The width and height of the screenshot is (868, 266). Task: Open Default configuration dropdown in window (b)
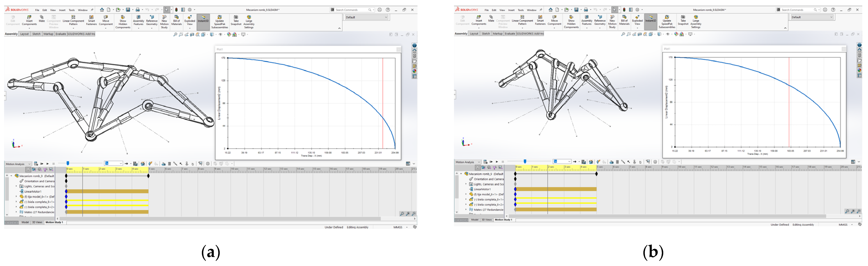click(812, 17)
